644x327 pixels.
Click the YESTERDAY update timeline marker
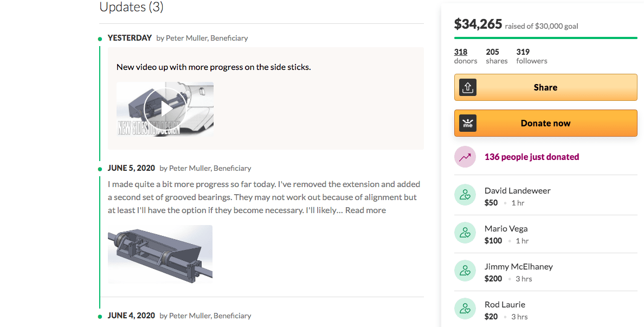pos(100,39)
